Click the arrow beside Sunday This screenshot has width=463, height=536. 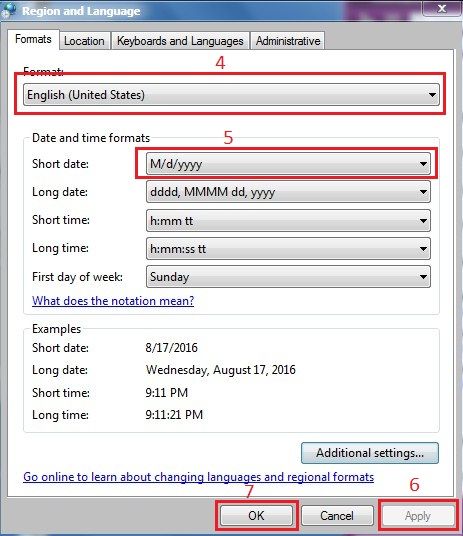tap(423, 277)
